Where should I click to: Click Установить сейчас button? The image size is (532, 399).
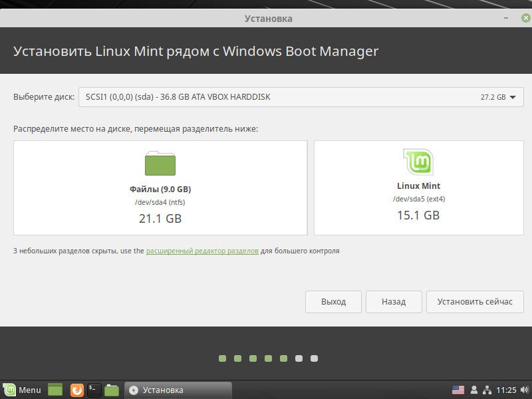click(x=475, y=302)
